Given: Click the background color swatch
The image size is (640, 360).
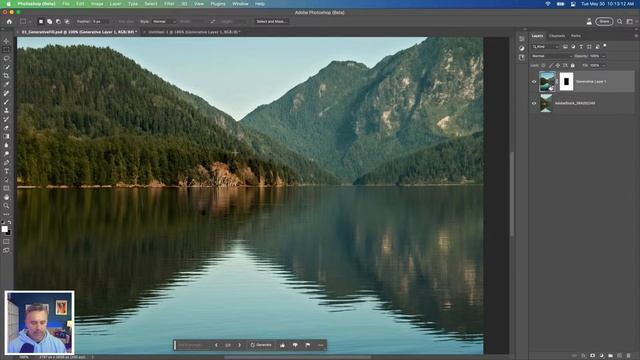Looking at the screenshot, I should (x=9, y=232).
